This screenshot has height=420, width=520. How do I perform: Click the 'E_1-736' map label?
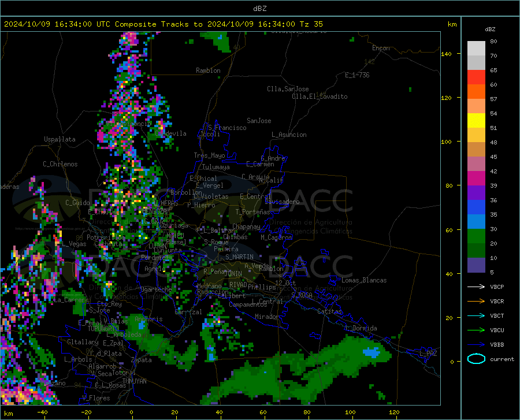coord(357,75)
